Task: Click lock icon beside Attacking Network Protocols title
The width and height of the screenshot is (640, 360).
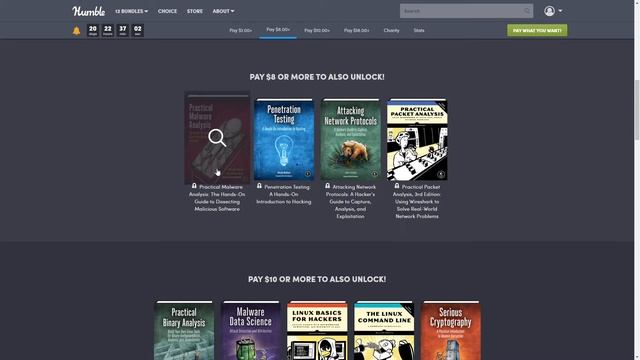Action: (x=327, y=186)
